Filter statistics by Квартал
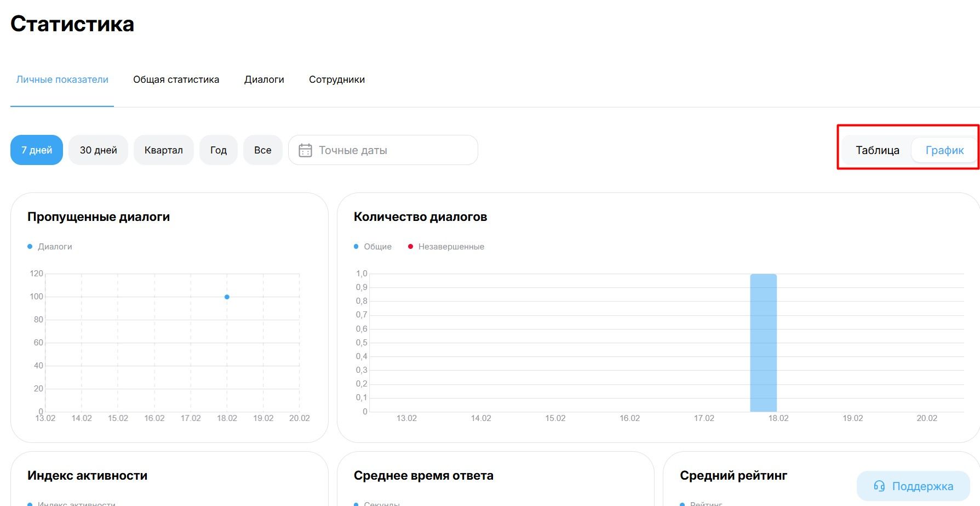The width and height of the screenshot is (980, 506). (x=163, y=150)
